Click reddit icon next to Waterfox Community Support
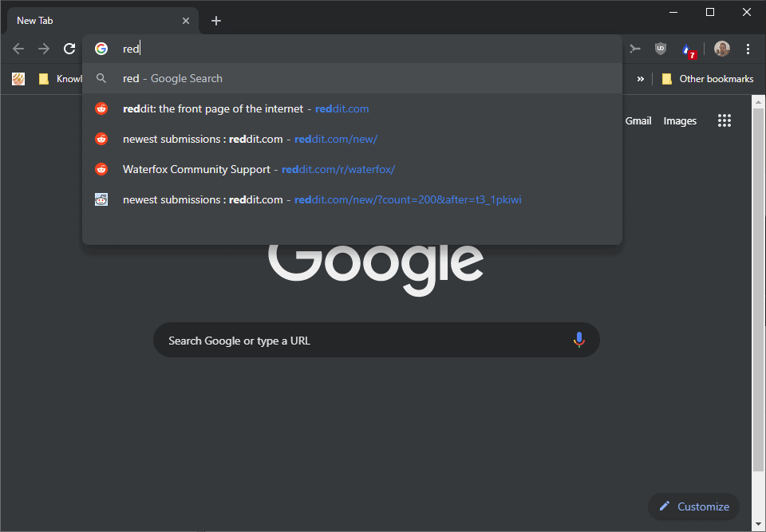 point(101,169)
